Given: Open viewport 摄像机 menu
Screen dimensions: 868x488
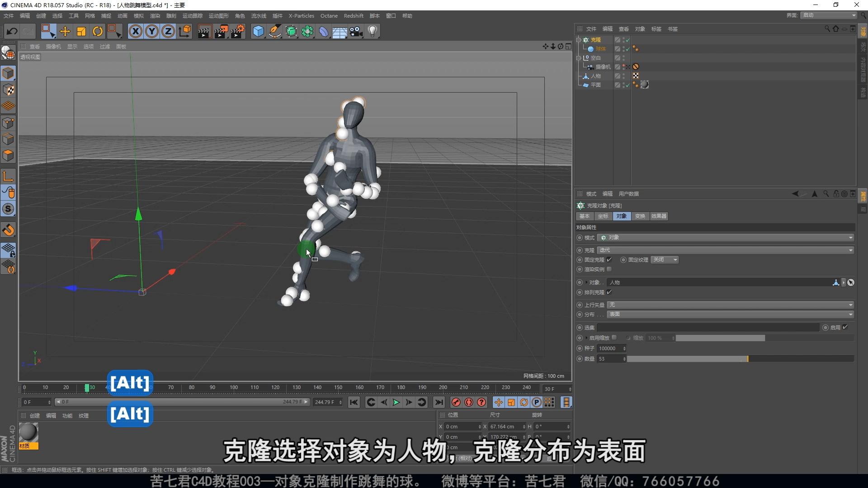Looking at the screenshot, I should [53, 47].
